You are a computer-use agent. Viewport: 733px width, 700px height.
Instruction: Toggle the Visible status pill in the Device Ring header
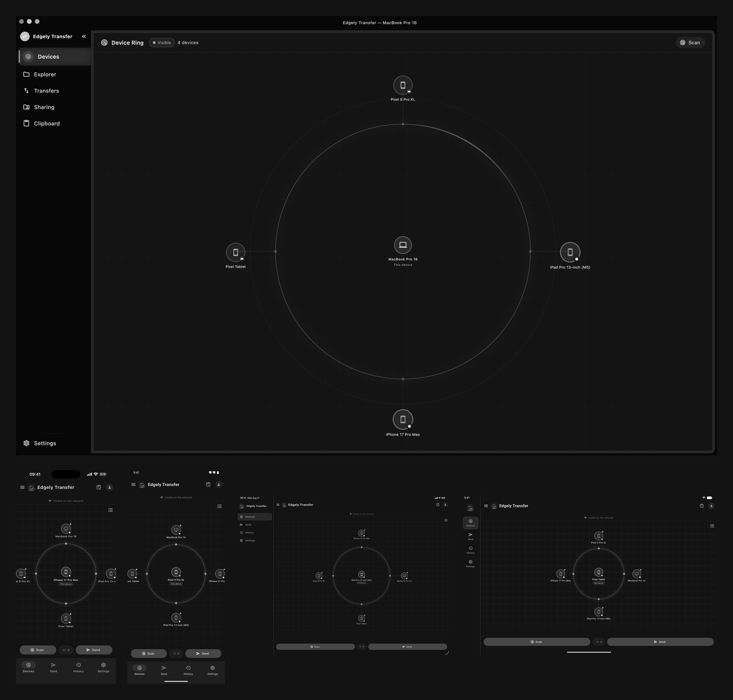click(162, 43)
